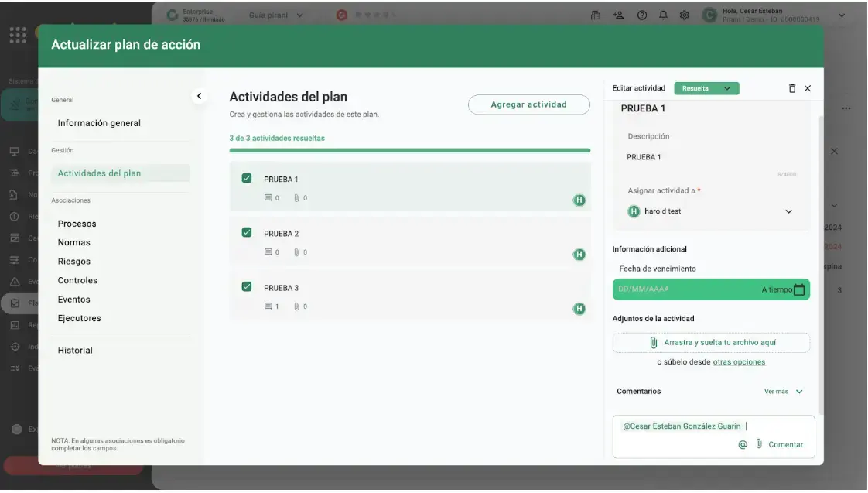This screenshot has height=493, width=868.
Task: Click the paperclip icon in comment box
Action: point(759,444)
